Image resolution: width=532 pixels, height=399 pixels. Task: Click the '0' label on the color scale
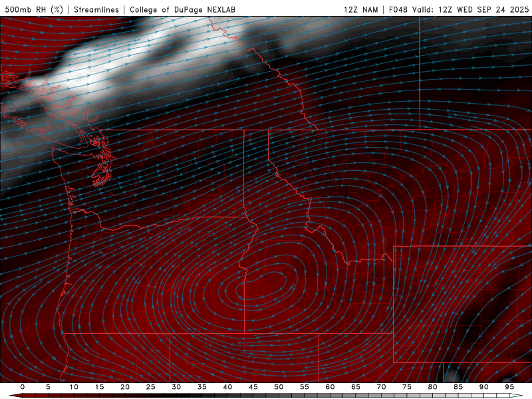(x=23, y=387)
